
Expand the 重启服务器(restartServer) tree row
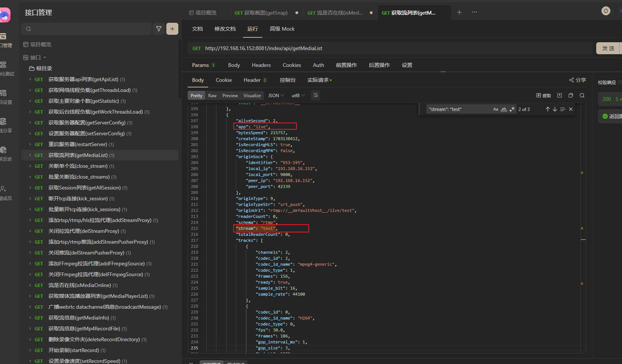point(30,144)
